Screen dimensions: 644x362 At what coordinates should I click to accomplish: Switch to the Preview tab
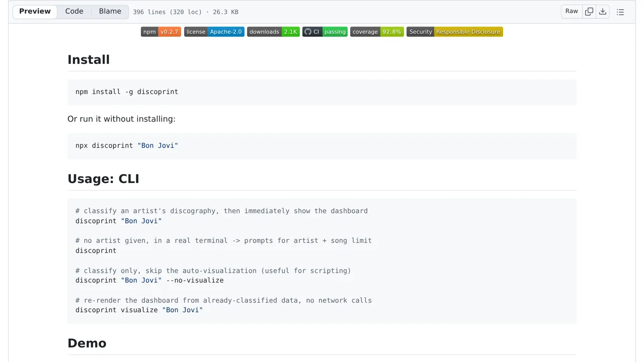pos(35,12)
